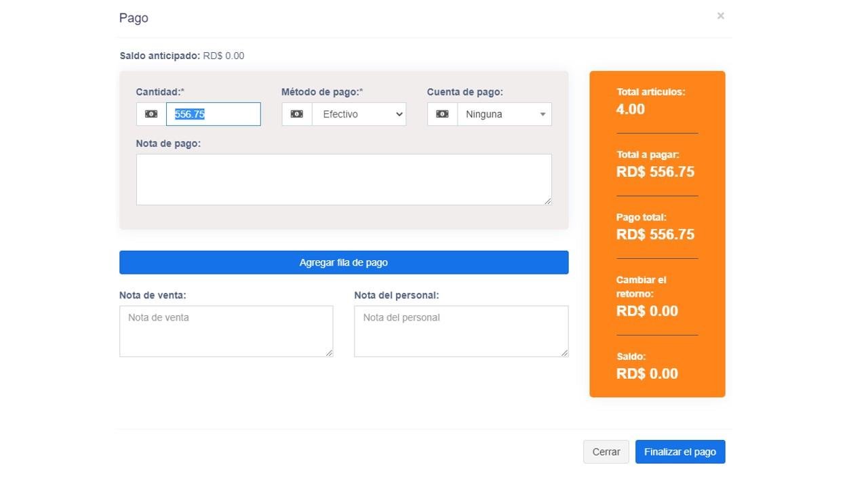This screenshot has width=868, height=488.
Task: Click inside the Nota de pago text area
Action: (x=343, y=179)
